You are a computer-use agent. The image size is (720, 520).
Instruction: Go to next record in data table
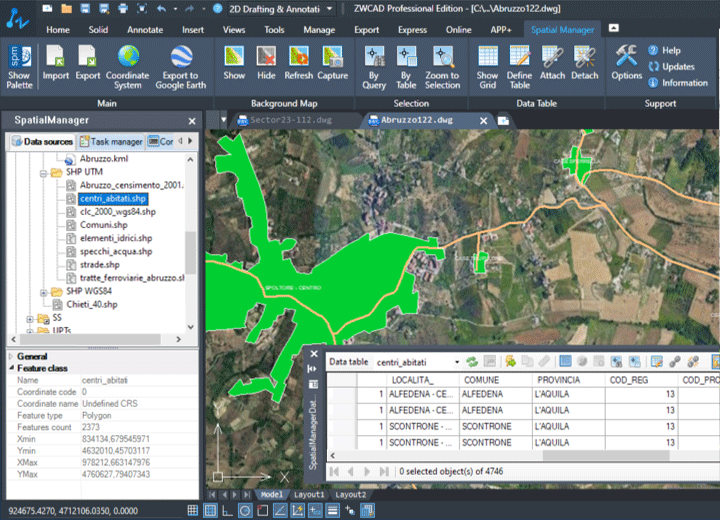pos(366,471)
